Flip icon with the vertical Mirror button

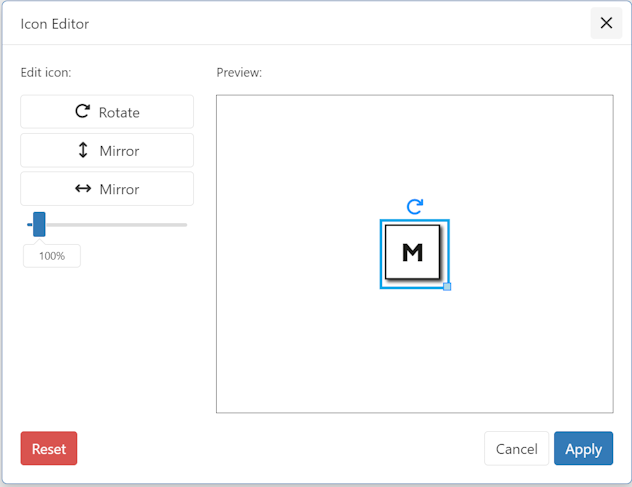[x=107, y=150]
